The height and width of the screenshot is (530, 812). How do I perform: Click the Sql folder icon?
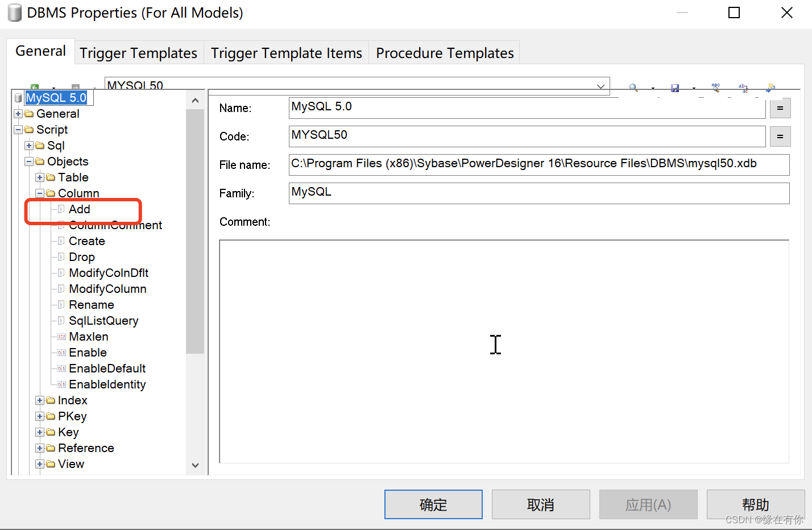point(40,146)
